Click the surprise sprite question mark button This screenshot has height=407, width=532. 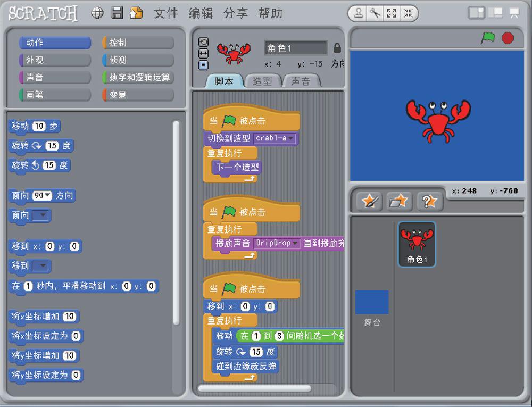429,201
